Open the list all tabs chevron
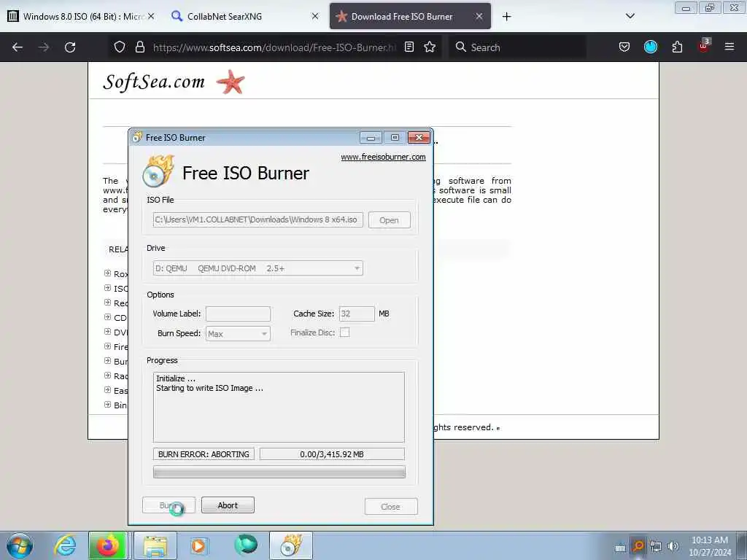This screenshot has height=560, width=747. tap(630, 16)
